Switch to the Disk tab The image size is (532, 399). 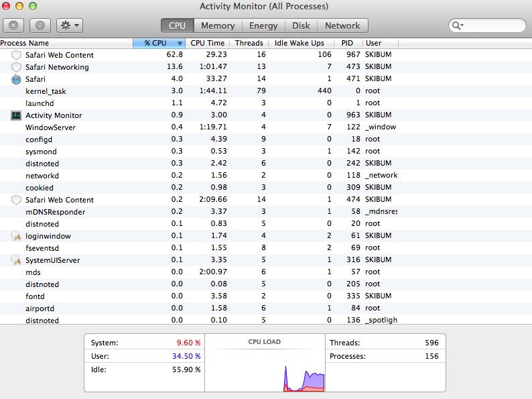coord(301,25)
